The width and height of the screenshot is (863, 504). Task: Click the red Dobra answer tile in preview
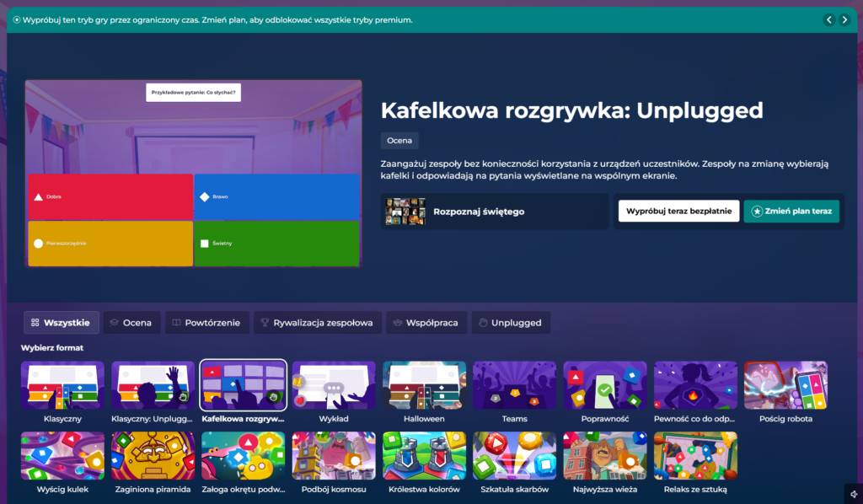[x=110, y=196]
